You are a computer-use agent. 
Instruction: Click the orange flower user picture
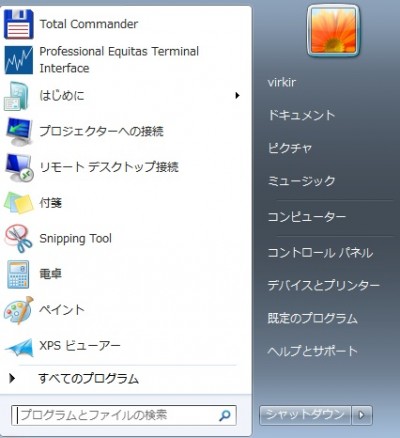pyautogui.click(x=333, y=31)
